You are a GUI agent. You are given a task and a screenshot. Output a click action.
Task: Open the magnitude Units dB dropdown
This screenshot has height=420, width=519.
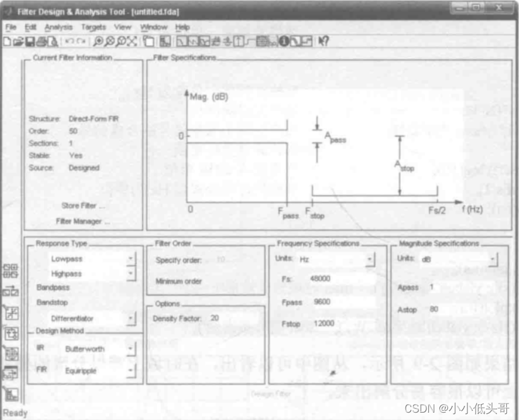(x=493, y=259)
